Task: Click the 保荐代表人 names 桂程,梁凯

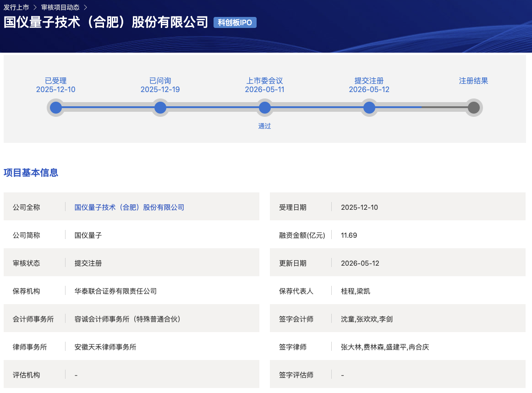Action: tap(356, 291)
